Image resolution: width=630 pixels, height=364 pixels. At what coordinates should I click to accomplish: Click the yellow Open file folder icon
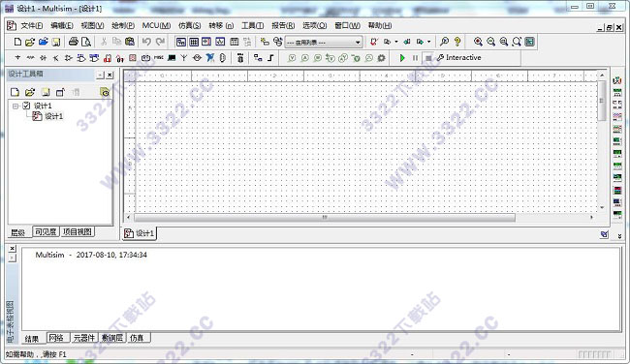(x=30, y=42)
